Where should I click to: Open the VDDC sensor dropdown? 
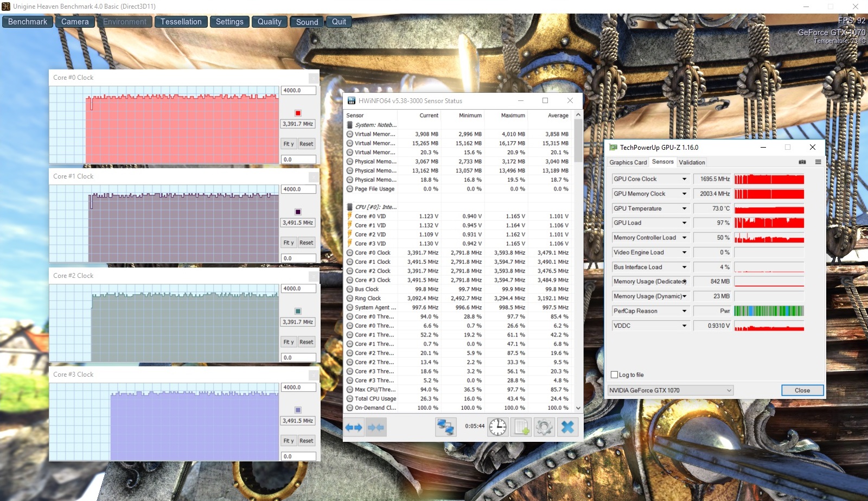tap(684, 326)
